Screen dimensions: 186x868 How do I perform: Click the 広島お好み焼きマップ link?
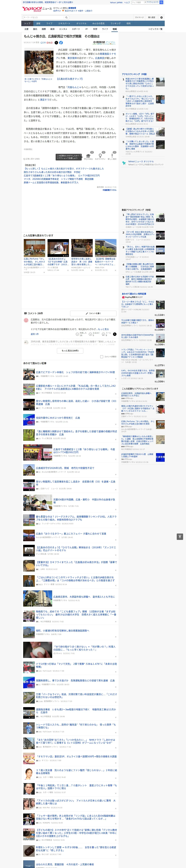[70, 79]
